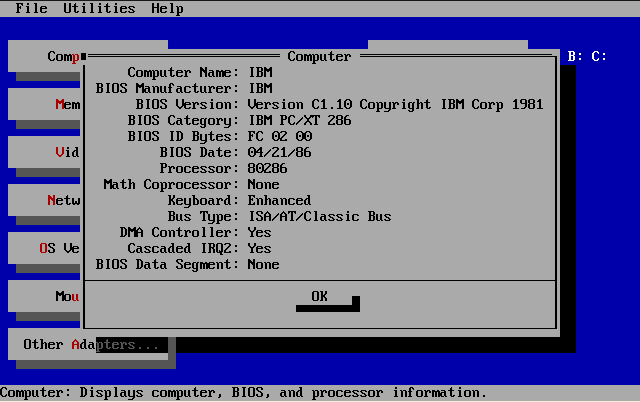Screen dimensions: 640x402
Task: Click the 'IBM PC/XT 286' value
Action: 300,120
